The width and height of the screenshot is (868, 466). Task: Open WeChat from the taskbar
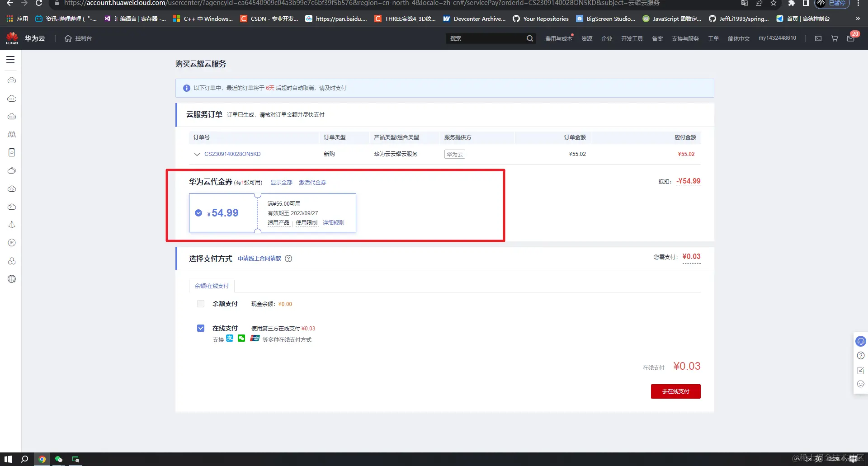coord(59,459)
